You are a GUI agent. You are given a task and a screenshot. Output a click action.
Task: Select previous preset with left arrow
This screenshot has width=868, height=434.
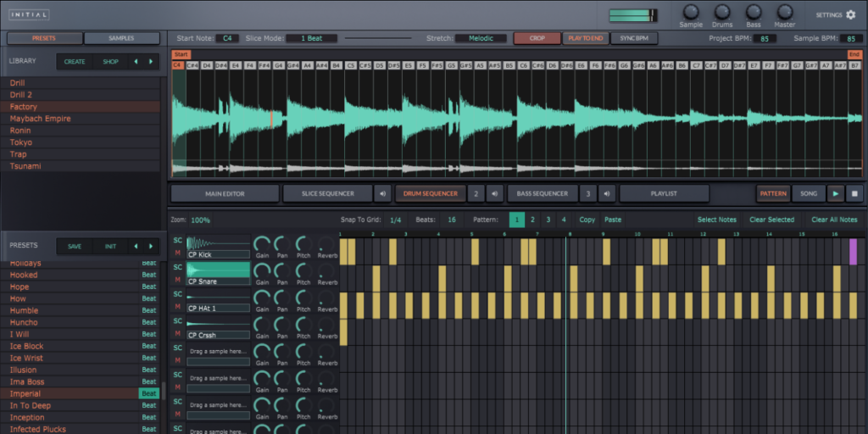tap(136, 247)
